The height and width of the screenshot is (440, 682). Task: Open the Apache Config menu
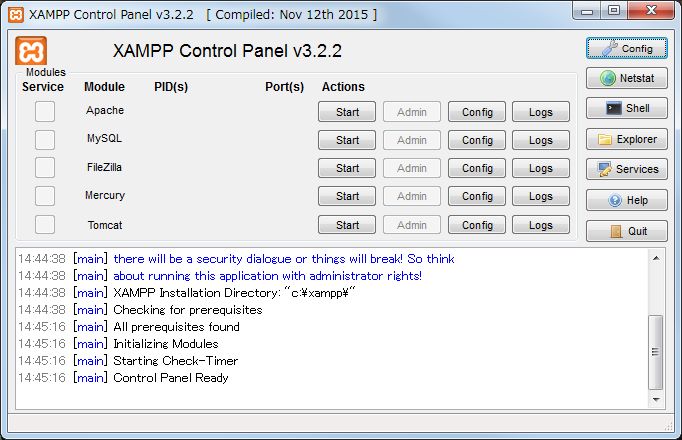tap(477, 112)
